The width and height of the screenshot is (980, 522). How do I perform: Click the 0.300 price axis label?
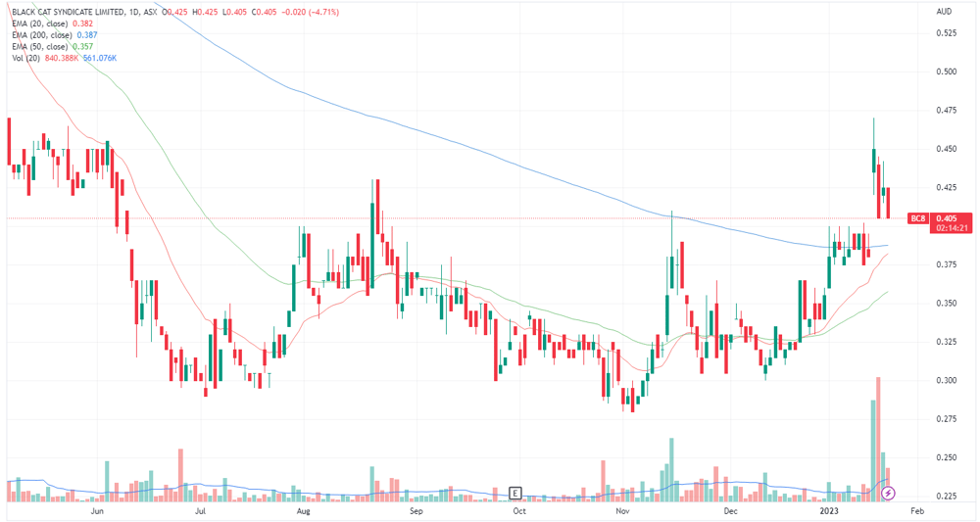pos(947,380)
